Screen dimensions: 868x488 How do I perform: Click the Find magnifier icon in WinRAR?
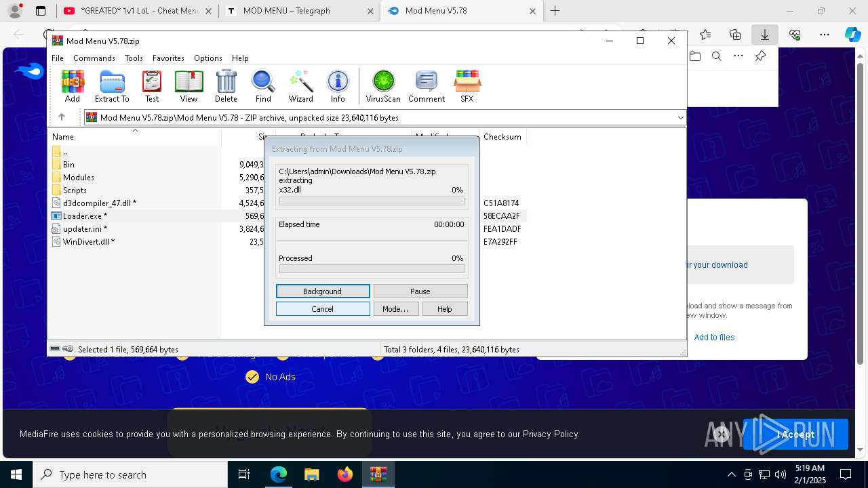[x=263, y=86]
